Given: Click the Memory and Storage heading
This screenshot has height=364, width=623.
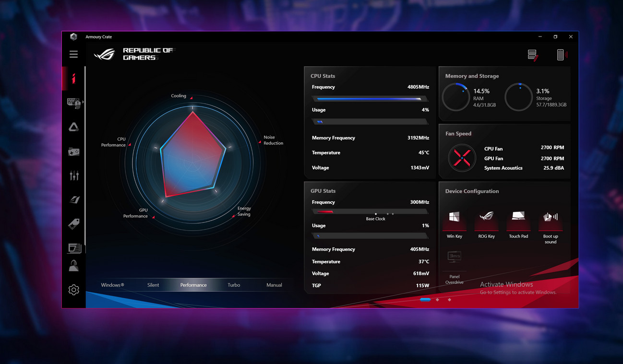Looking at the screenshot, I should click(x=472, y=76).
